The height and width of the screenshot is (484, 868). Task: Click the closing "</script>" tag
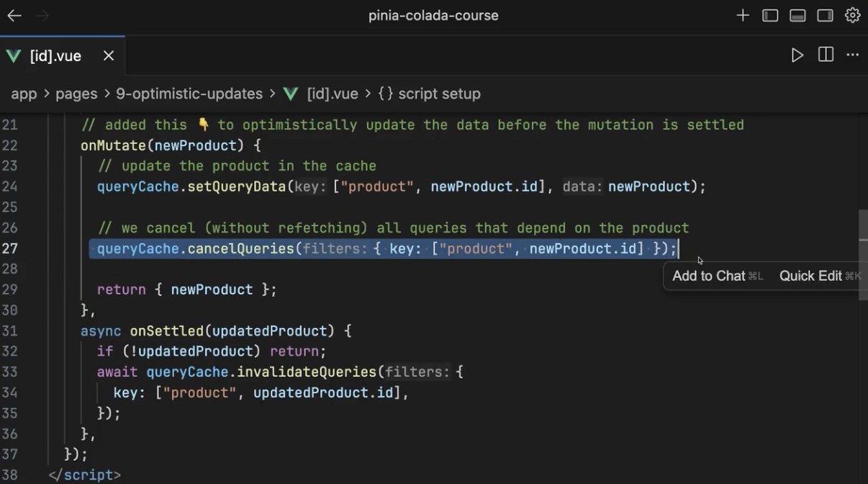(x=85, y=475)
